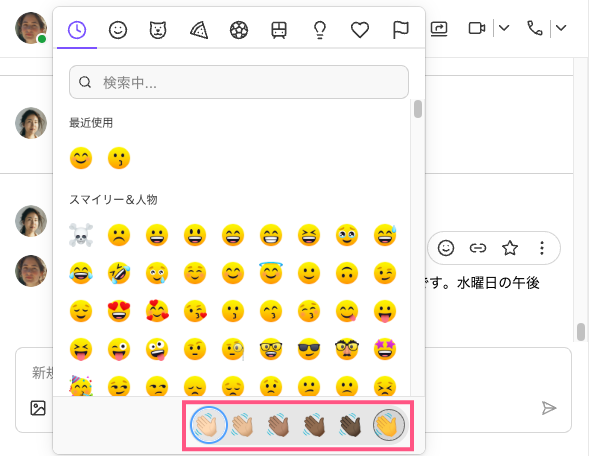Image resolution: width=589 pixels, height=456 pixels.
Task: Switch to objects light bulb tab
Action: 320,30
